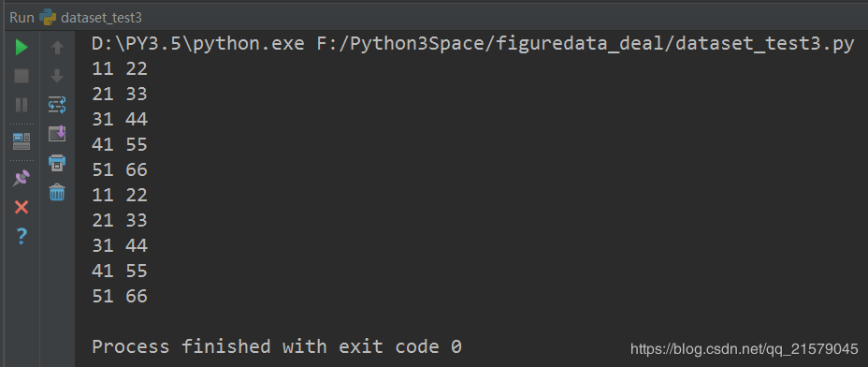Click the Run tool window label
The width and height of the screenshot is (868, 367).
(22, 18)
